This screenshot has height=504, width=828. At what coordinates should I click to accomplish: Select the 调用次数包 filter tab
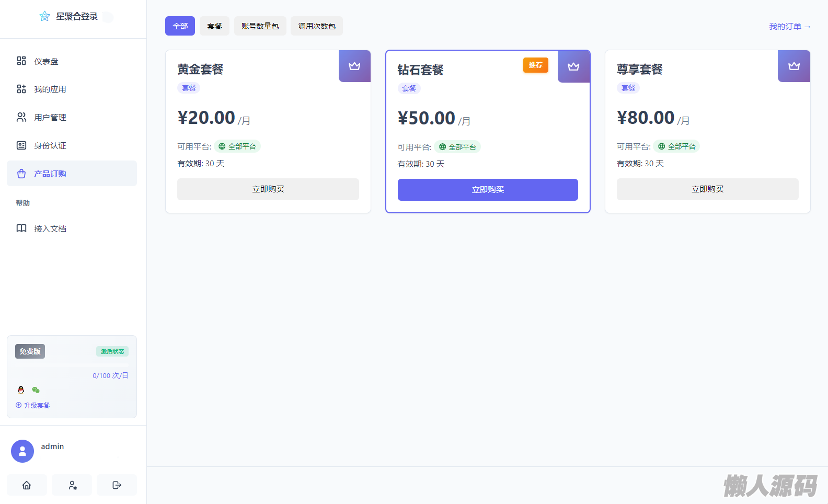click(x=316, y=26)
